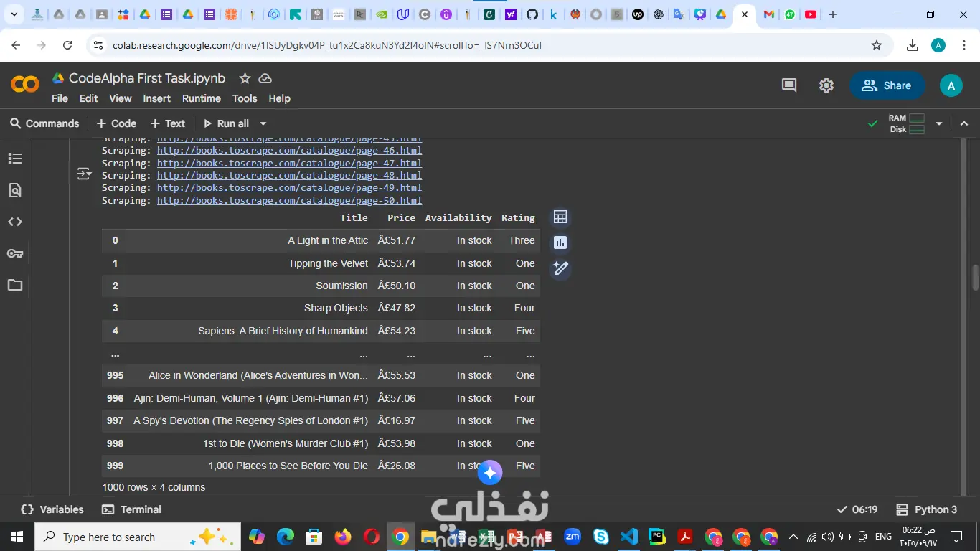Open the Terminal panel
Screen dimensions: 980x551
tap(131, 509)
